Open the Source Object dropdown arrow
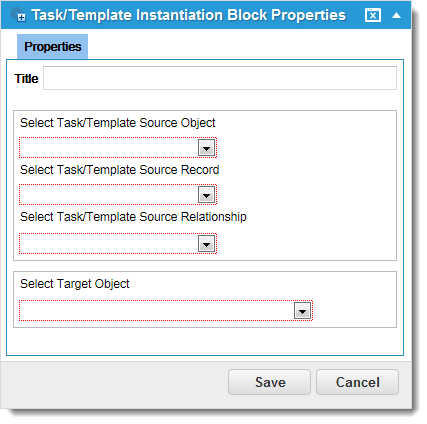The image size is (427, 424). (206, 148)
